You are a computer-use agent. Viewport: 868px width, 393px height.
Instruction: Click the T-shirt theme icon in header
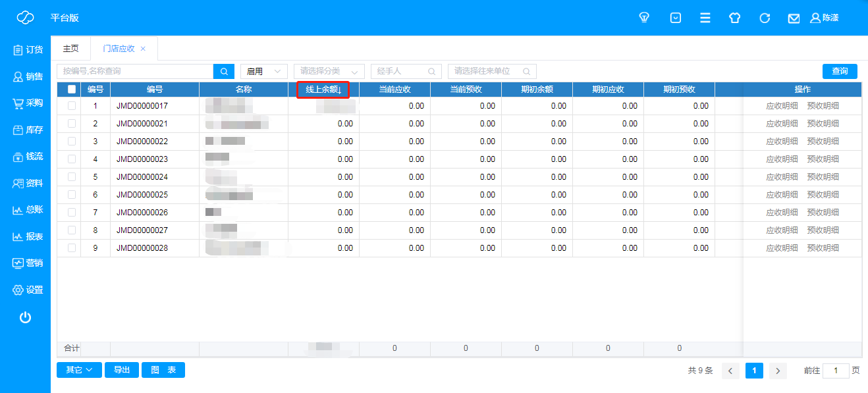pyautogui.click(x=734, y=18)
